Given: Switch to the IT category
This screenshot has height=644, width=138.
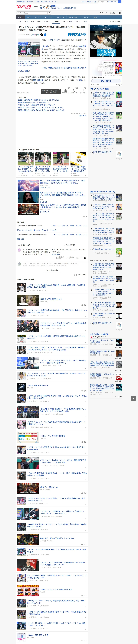Looking at the screenshot, I should 64,21.
